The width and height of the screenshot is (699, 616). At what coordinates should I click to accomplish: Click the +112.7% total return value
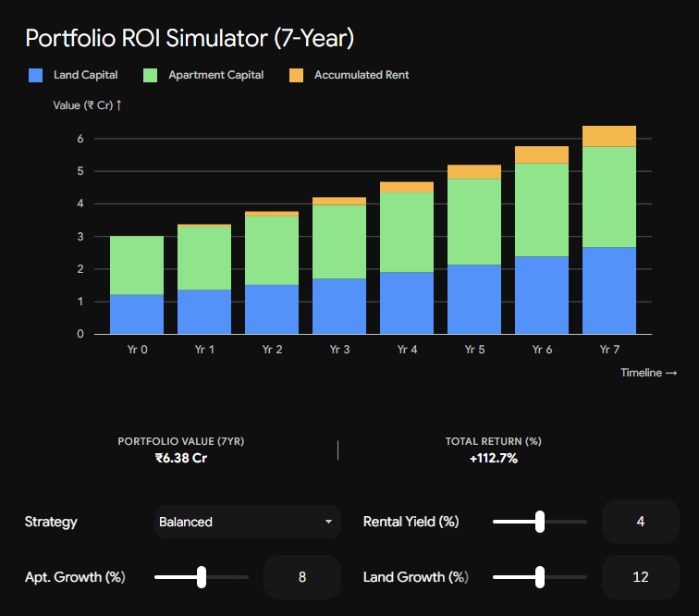point(494,458)
